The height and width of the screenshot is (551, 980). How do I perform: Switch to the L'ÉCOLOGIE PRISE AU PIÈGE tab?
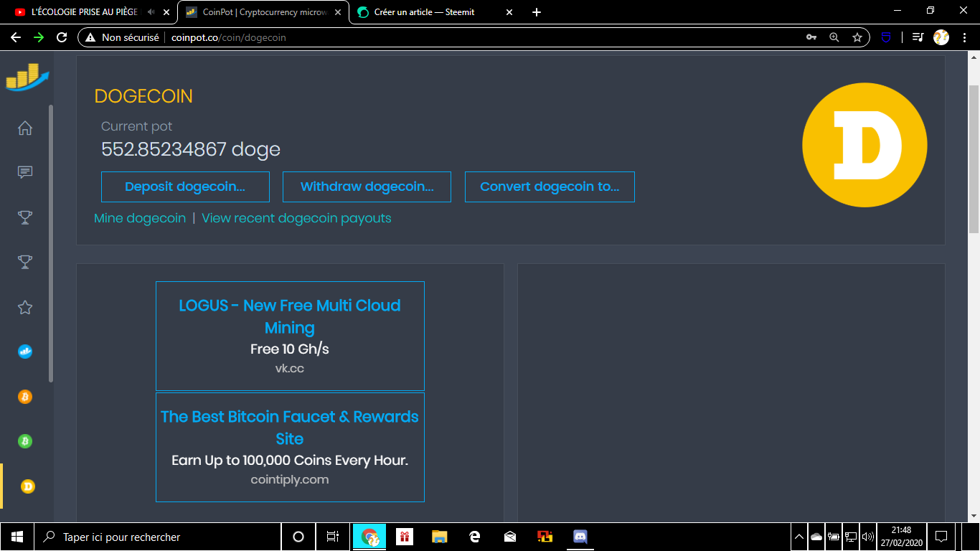click(x=91, y=12)
